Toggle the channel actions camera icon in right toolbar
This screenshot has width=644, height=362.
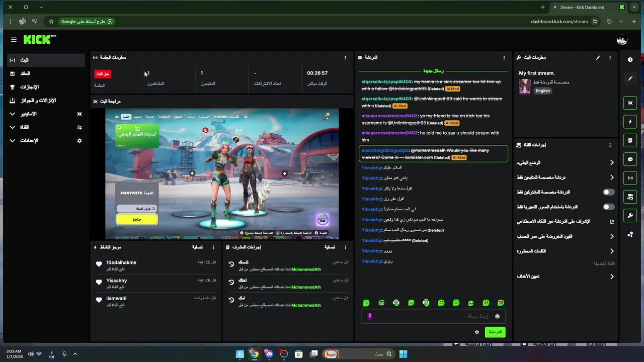tap(630, 197)
